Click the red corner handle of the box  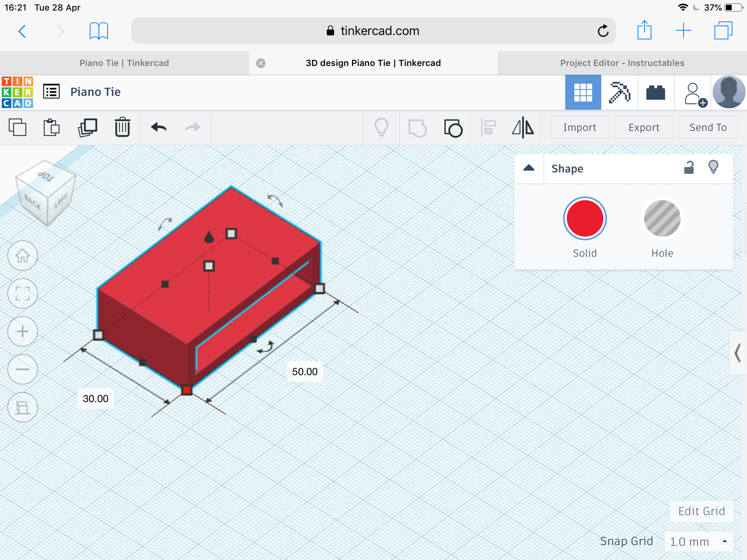coord(187,390)
